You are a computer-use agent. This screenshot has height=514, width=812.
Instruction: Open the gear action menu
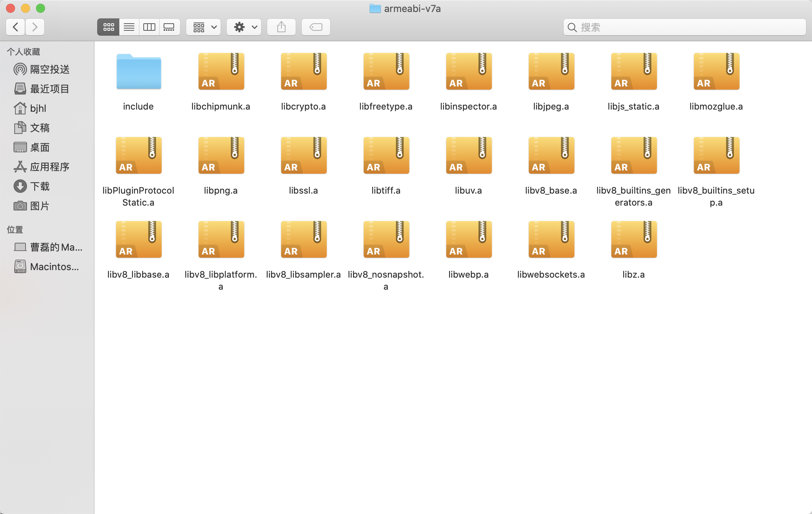tap(244, 27)
